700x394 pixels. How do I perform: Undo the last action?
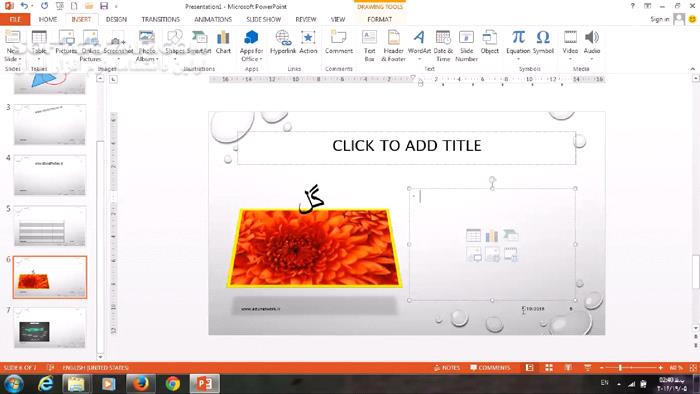tap(24, 6)
